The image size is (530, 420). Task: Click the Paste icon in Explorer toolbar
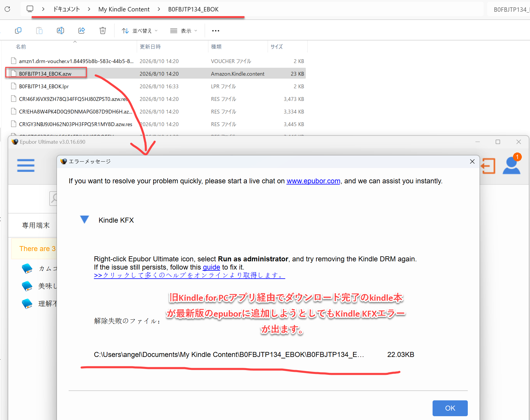tap(39, 31)
